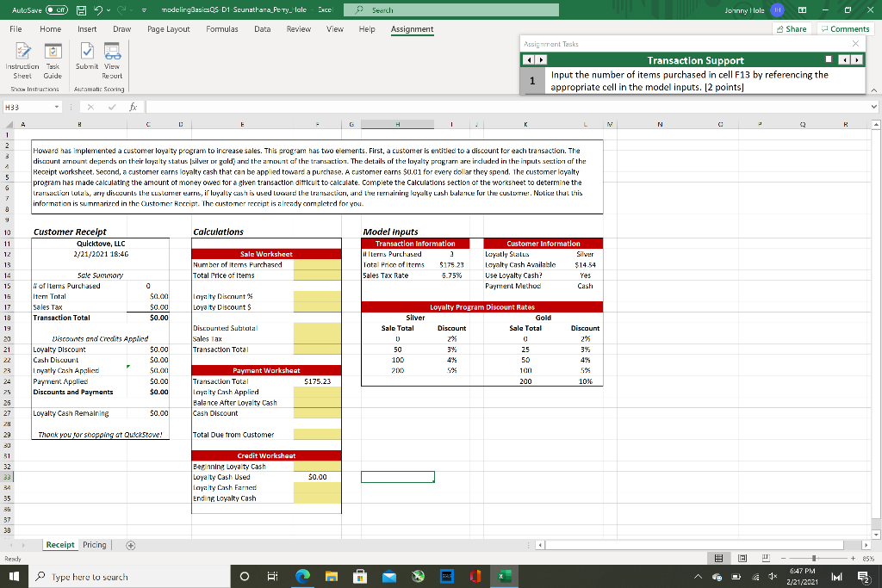Select cell F13 Number of Items Purchased
882x588 pixels.
(317, 265)
